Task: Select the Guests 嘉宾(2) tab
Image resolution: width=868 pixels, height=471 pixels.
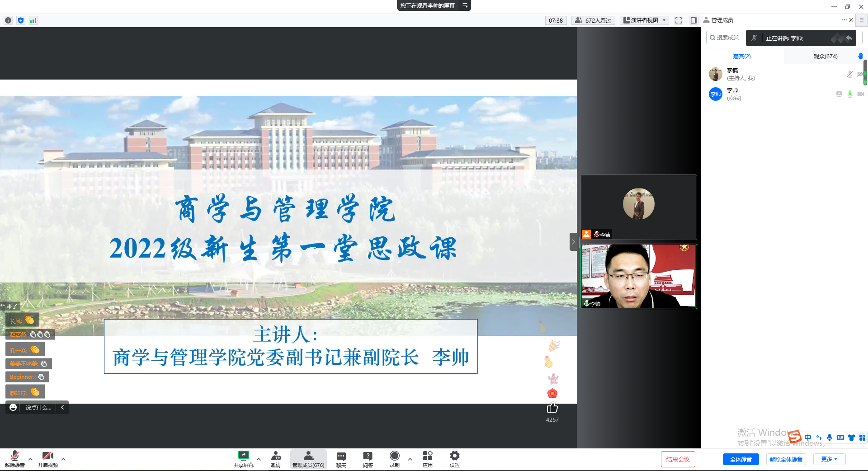Action: pos(742,57)
